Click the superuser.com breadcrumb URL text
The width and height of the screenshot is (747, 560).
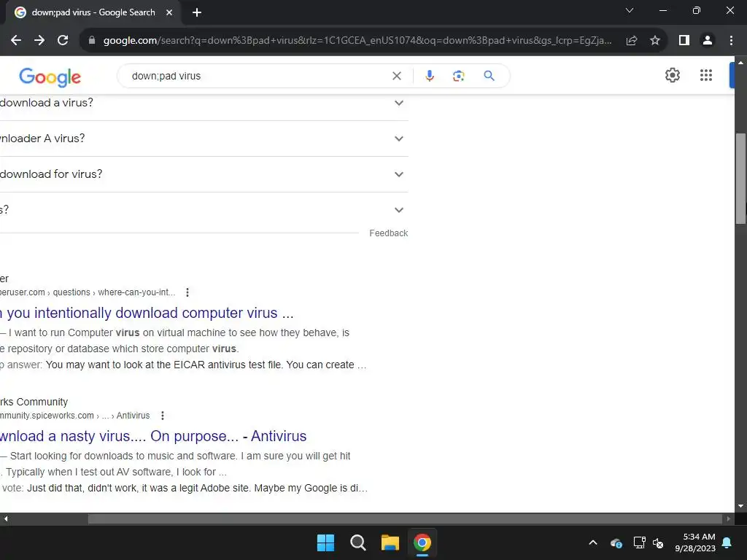[x=88, y=292]
